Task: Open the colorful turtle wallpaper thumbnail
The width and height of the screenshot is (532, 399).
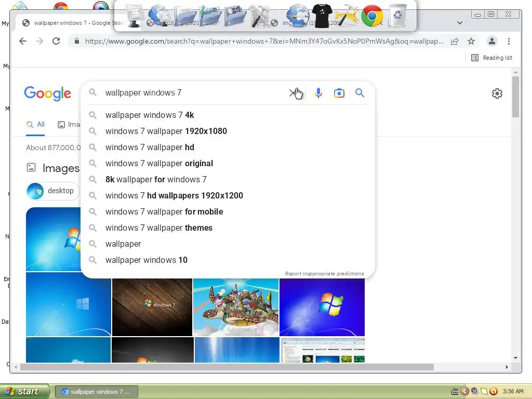Action: tap(236, 307)
